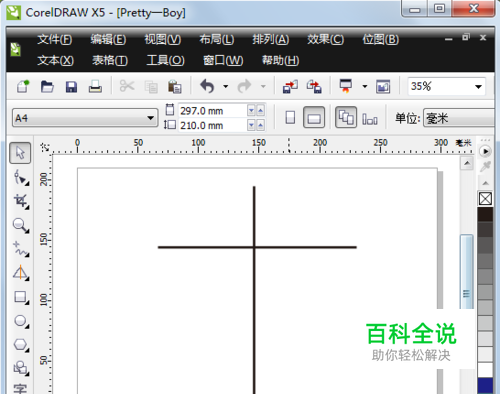Image resolution: width=500 pixels, height=394 pixels.
Task: Open the 布局(L) menu
Action: [x=217, y=40]
